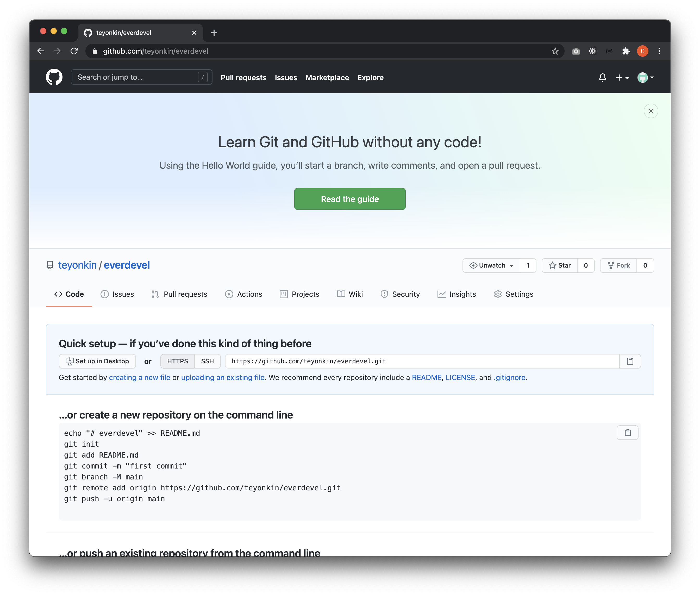This screenshot has width=700, height=595.
Task: Click the Read the guide button
Action: 350,199
